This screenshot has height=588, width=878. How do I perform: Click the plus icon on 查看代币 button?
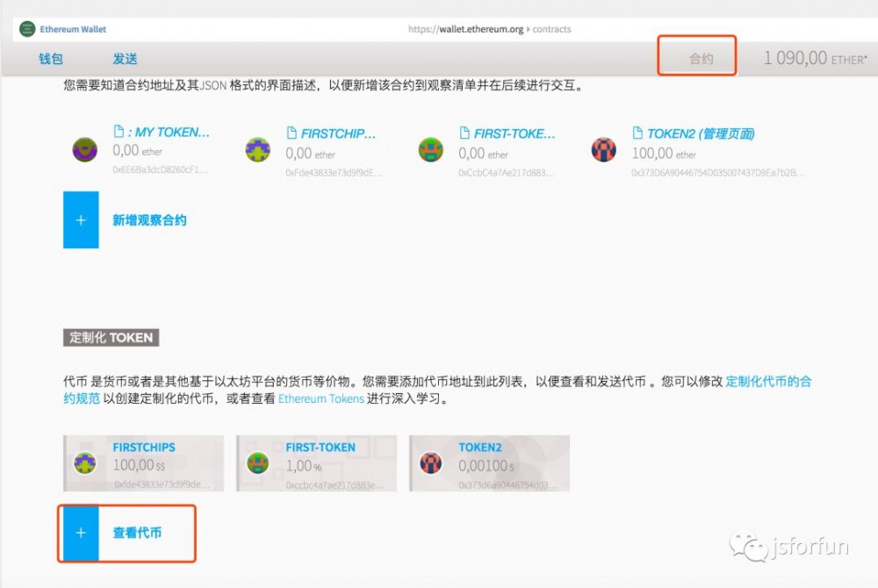tap(81, 533)
